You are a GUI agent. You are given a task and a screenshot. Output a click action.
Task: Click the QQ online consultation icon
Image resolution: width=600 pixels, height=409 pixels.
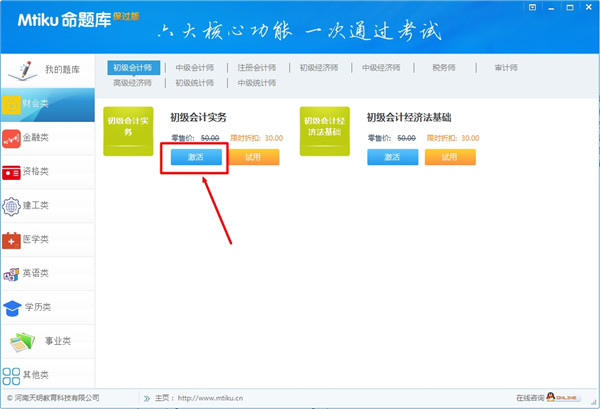[x=551, y=397]
